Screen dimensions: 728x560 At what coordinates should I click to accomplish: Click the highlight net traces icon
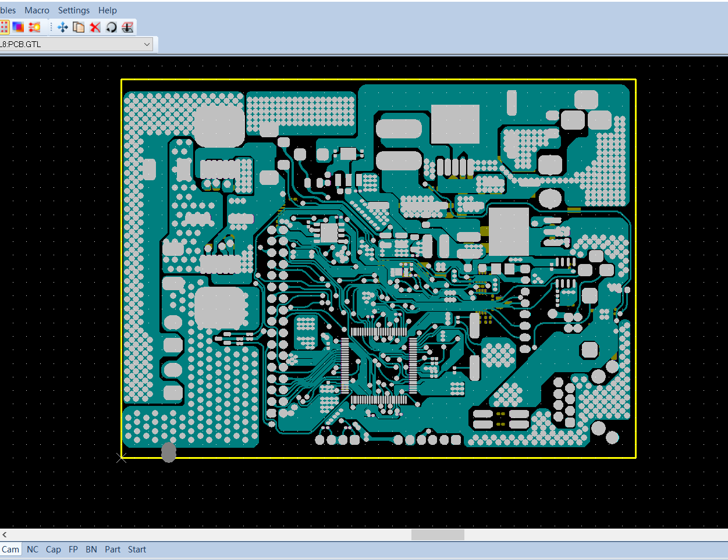point(34,27)
